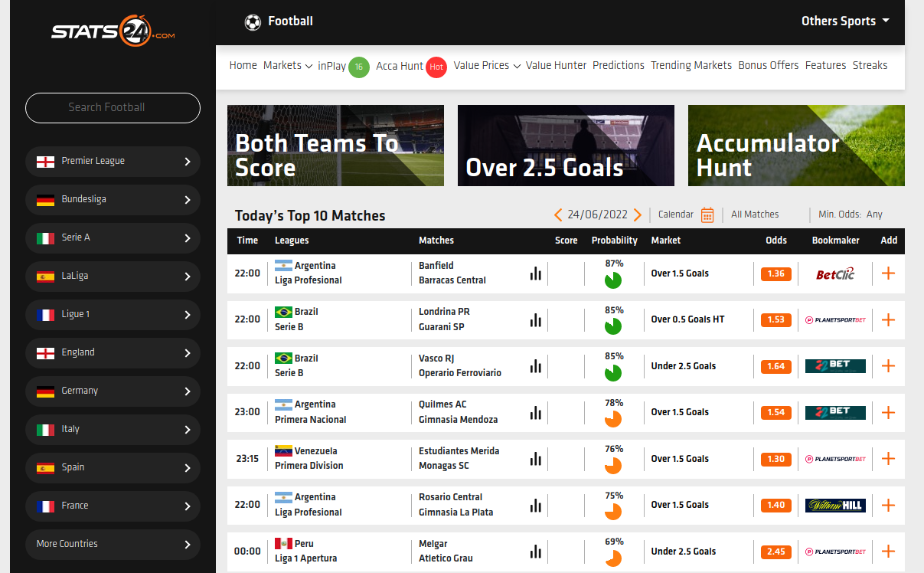This screenshot has height=573, width=924.
Task: Add Melgar Under 2.5 bet with plus icon
Action: click(x=888, y=552)
